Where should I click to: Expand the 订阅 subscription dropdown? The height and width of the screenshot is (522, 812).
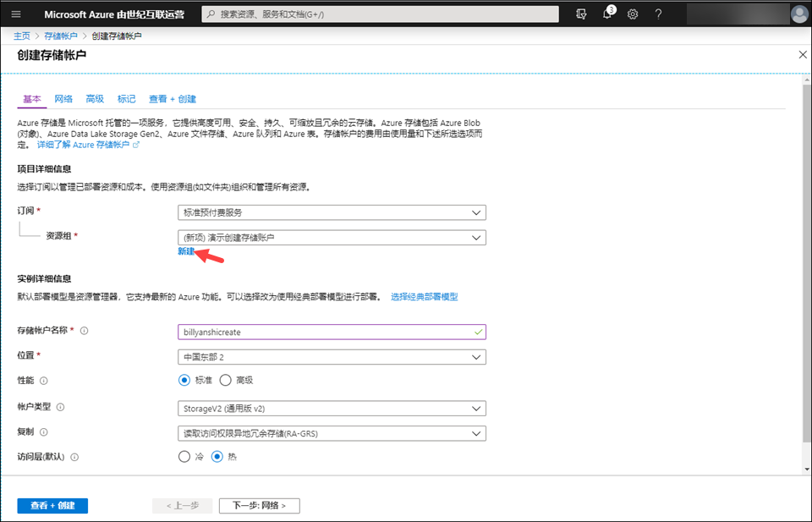[x=332, y=212]
